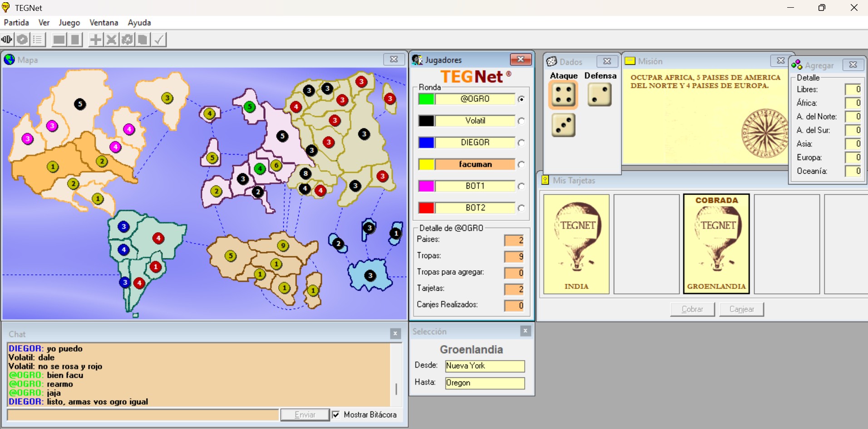Click the plus add troops toolbar icon
The width and height of the screenshot is (868, 429).
tap(95, 39)
